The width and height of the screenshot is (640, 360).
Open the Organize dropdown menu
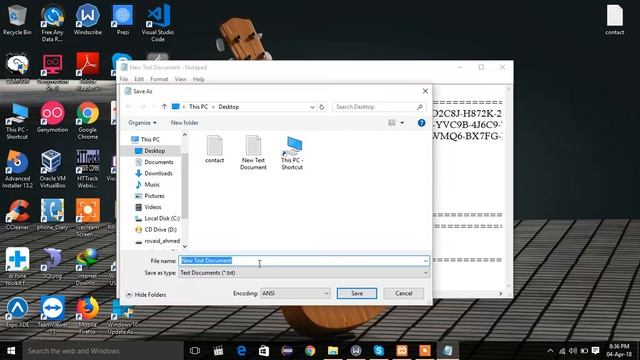(142, 122)
